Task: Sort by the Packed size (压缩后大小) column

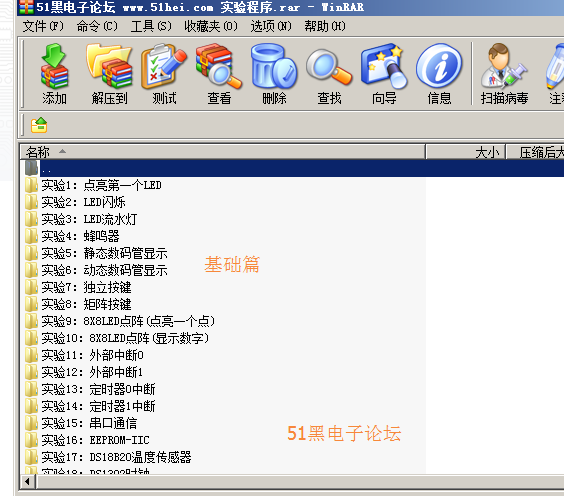Action: [535, 152]
